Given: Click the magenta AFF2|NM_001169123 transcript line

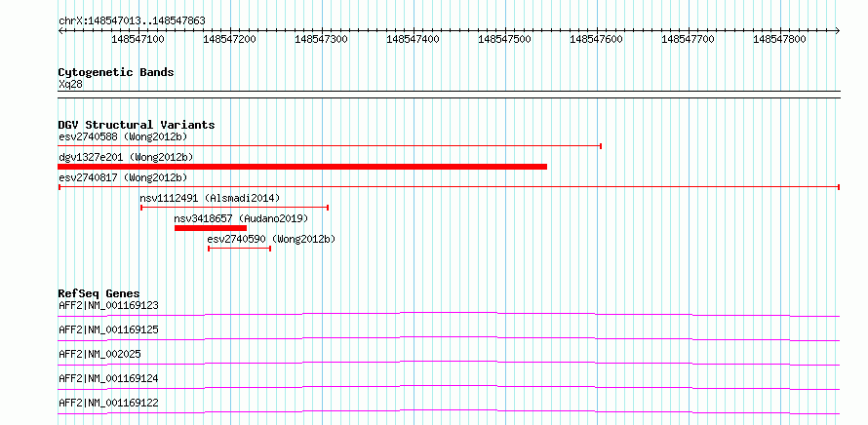Looking at the screenshot, I should point(449,314).
